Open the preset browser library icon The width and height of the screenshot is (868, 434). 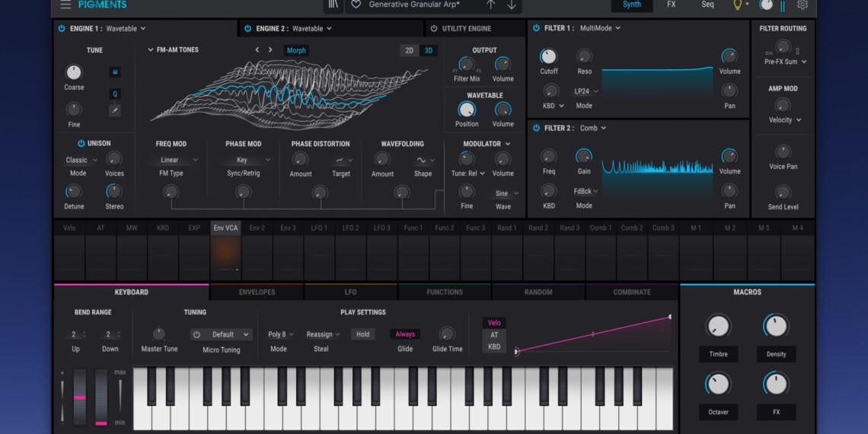pos(333,5)
